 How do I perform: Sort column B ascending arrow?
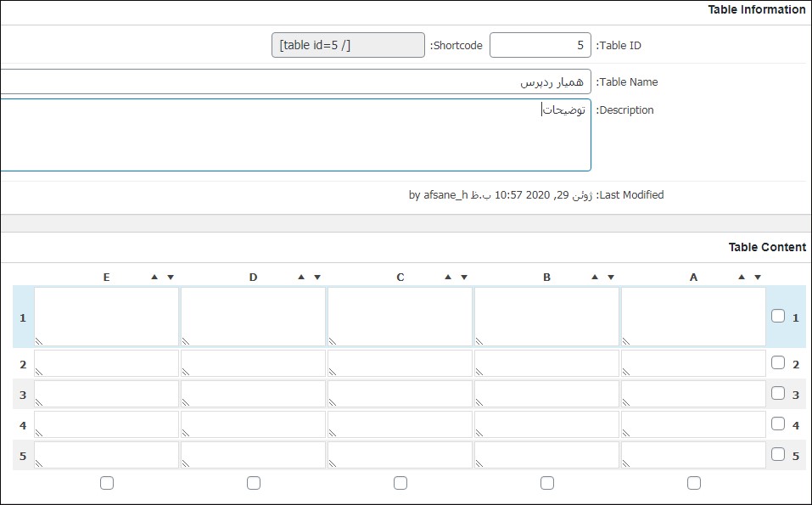coord(595,277)
